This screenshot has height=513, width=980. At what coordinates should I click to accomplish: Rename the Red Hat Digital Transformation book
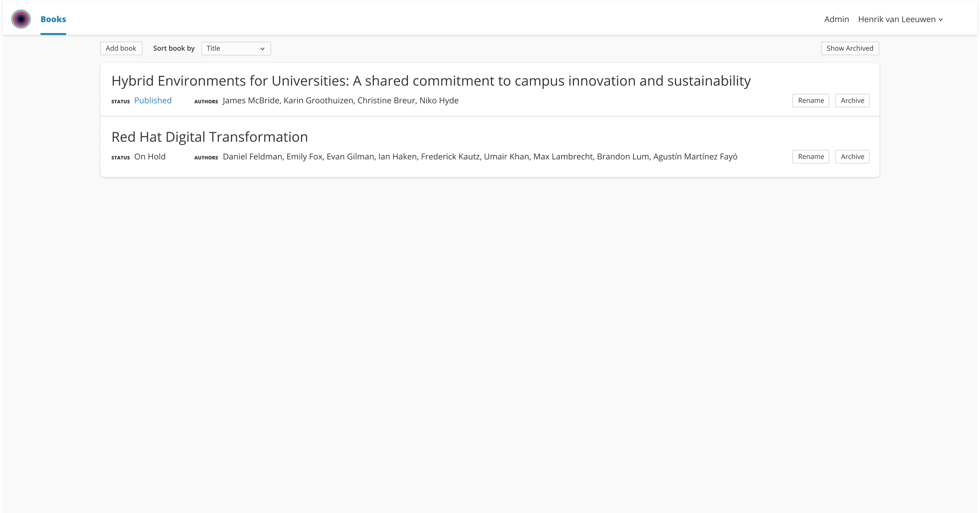(811, 157)
